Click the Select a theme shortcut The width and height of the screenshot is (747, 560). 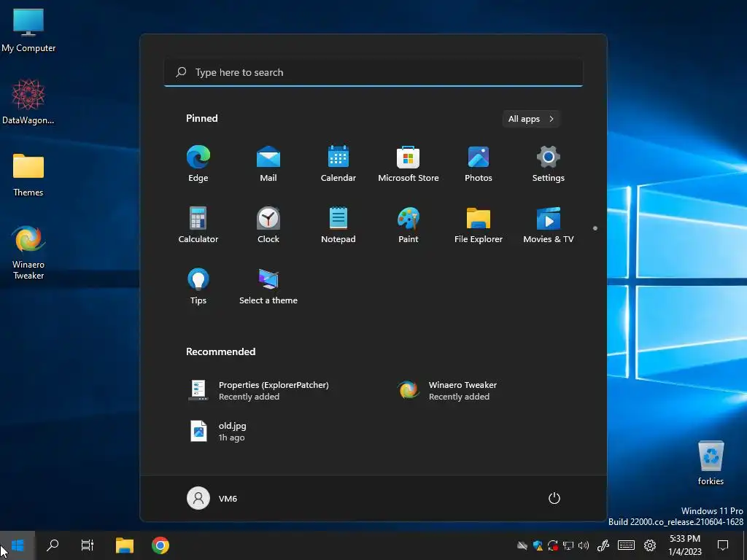[x=268, y=287]
